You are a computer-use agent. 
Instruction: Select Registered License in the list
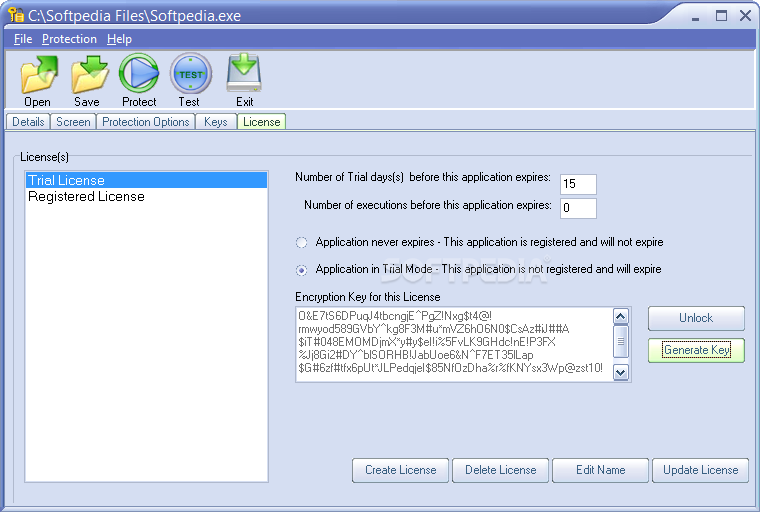point(146,196)
